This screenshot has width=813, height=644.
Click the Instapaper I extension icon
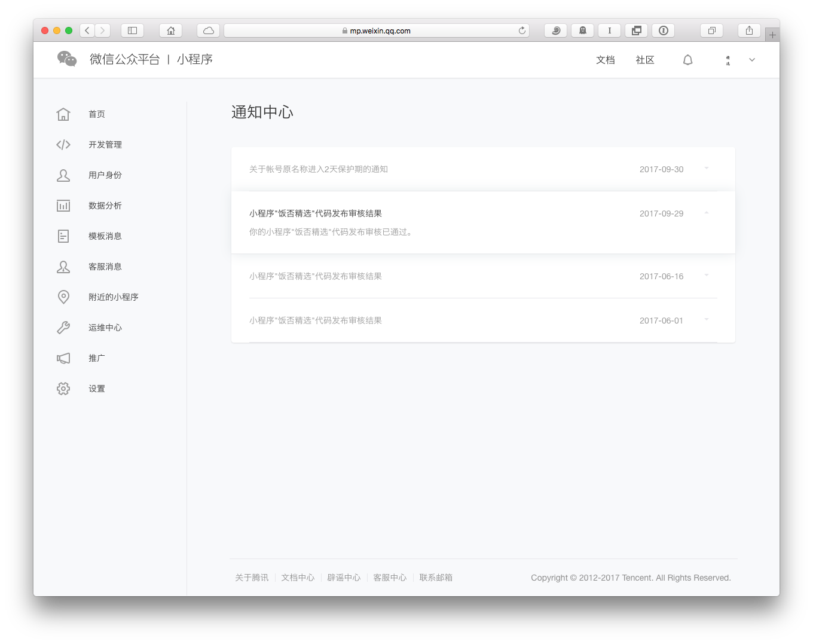610,30
